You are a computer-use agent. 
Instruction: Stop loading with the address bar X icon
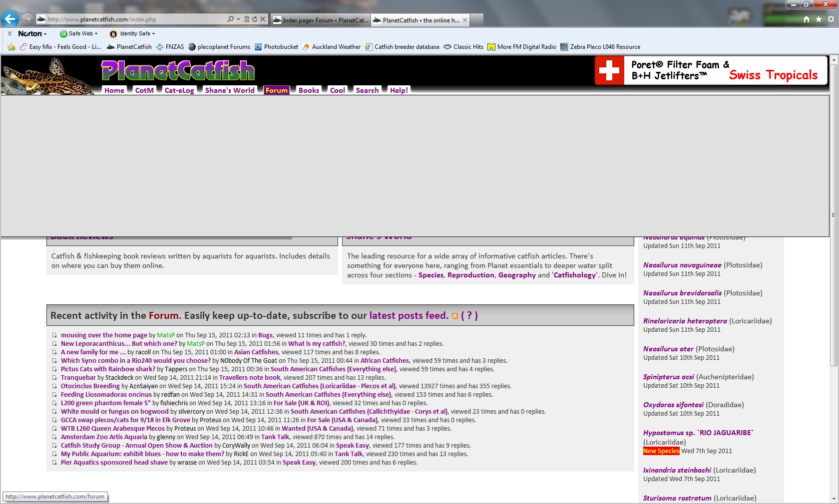pyautogui.click(x=263, y=19)
